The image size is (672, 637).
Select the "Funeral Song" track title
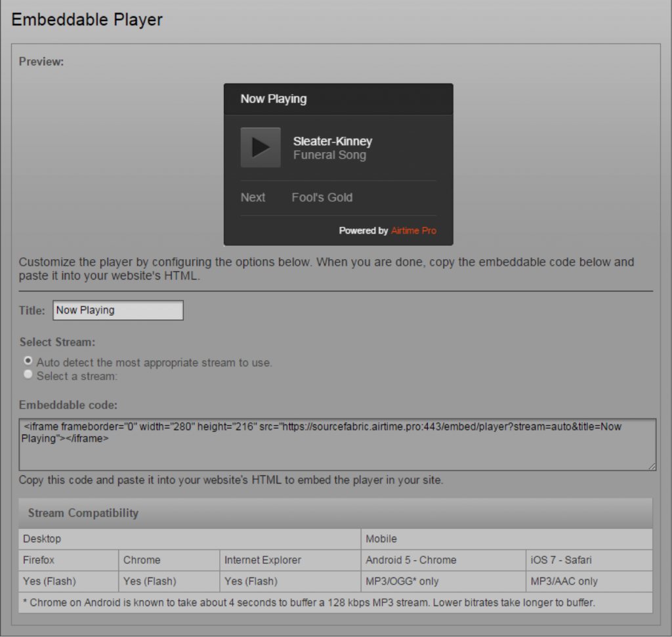click(330, 155)
